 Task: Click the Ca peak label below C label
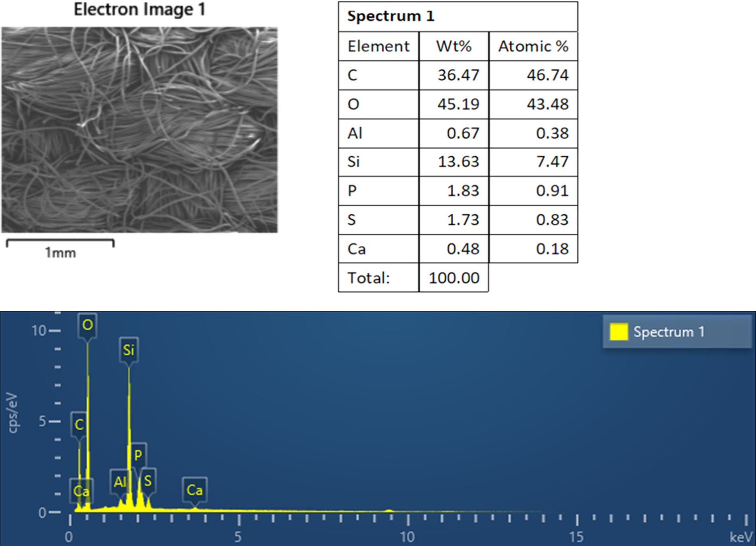pyautogui.click(x=81, y=491)
